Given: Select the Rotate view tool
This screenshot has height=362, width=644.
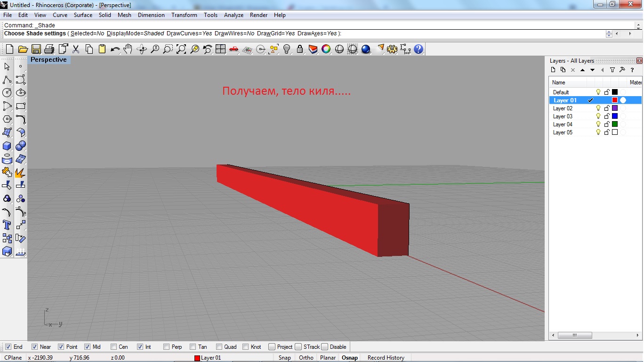Looking at the screenshot, I should [141, 49].
